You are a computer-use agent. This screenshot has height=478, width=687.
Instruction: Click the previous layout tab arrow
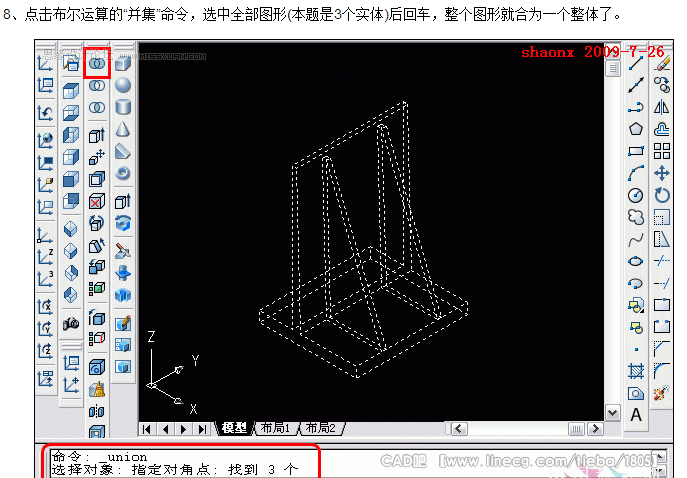(x=166, y=429)
